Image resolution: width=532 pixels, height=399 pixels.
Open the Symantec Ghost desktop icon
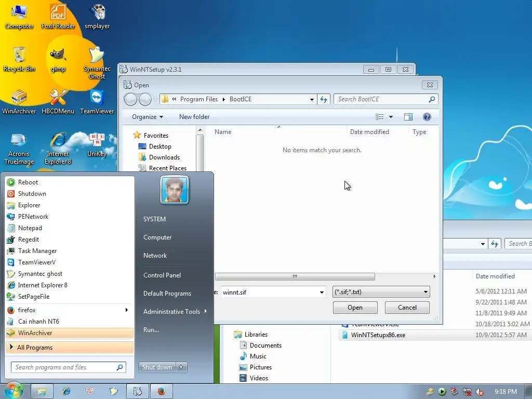coord(97,63)
